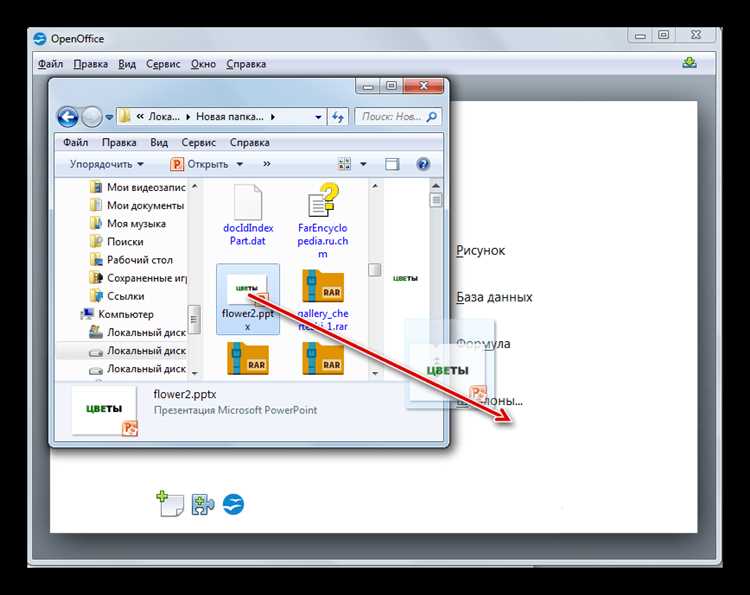Image resolution: width=750 pixels, height=595 pixels.
Task: Click the Открыть button with PowerPoint icon
Action: [200, 164]
